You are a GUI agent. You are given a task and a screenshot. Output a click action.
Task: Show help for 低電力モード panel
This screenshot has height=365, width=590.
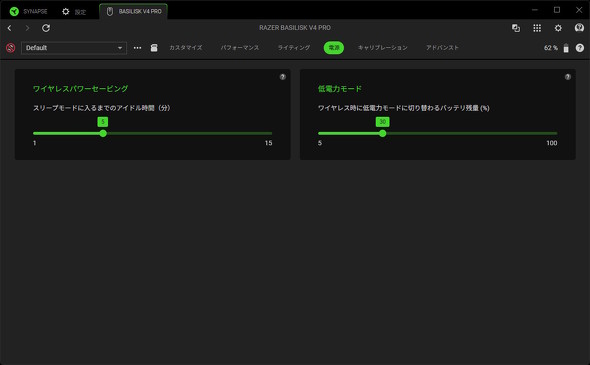click(567, 77)
